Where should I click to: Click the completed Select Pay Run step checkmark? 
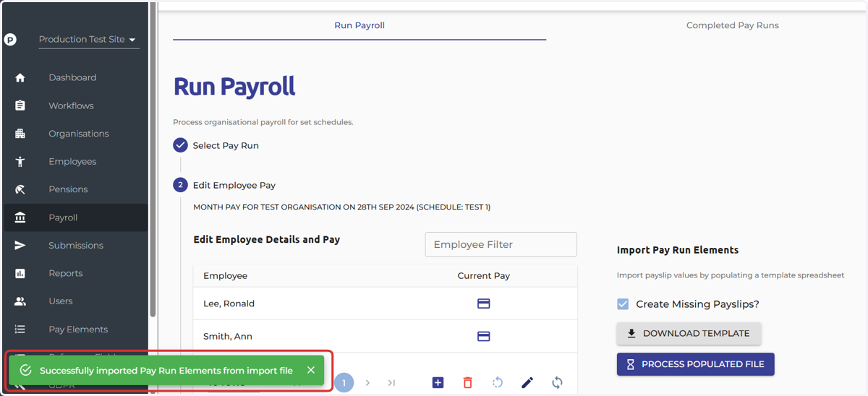tap(180, 145)
